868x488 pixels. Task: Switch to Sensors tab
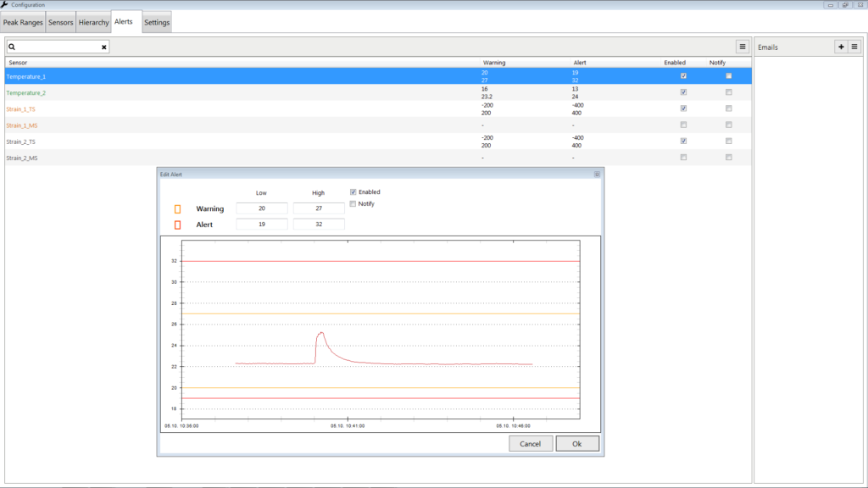point(60,23)
